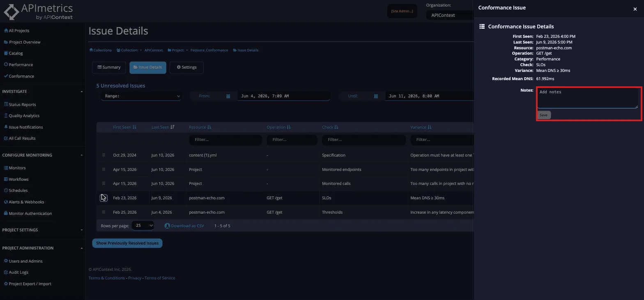Click the Until date field

pos(429,96)
